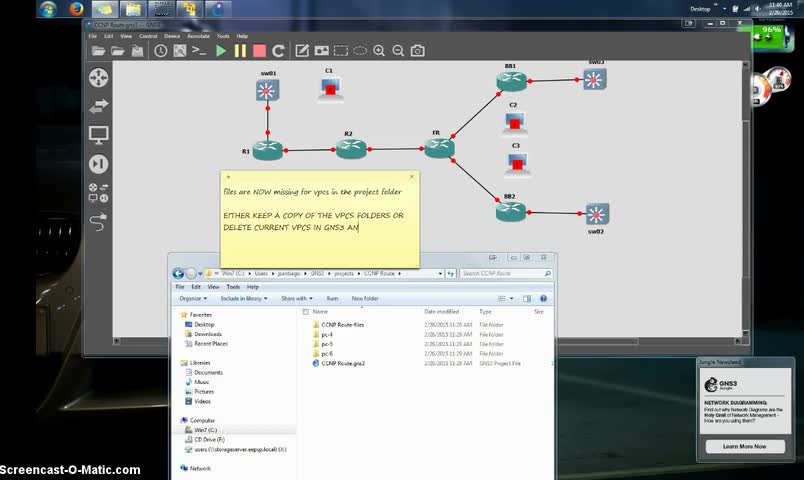Go back with Explorer Back arrow
Screen dimensions: 804x480
coord(178,274)
